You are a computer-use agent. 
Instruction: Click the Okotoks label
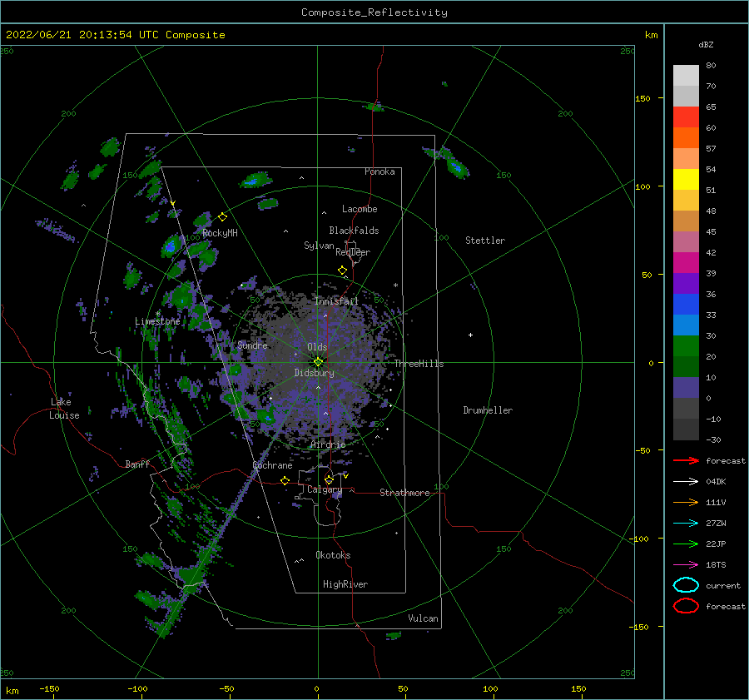tap(334, 555)
